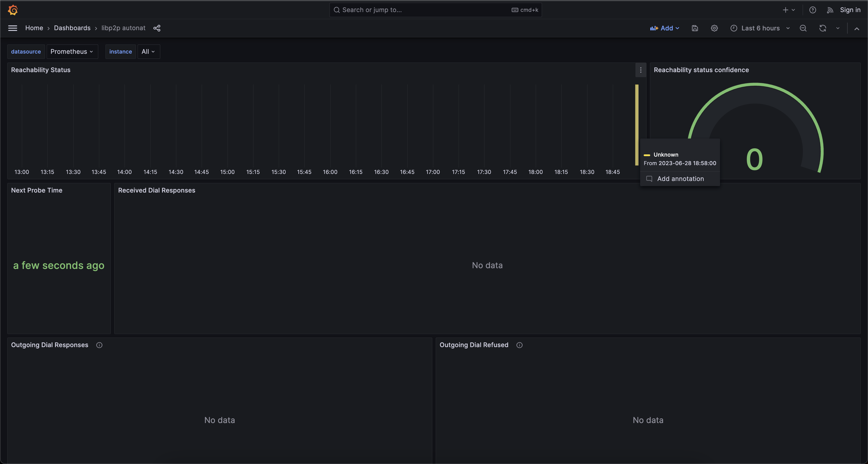
Task: Select the datasource tab filter
Action: point(26,51)
